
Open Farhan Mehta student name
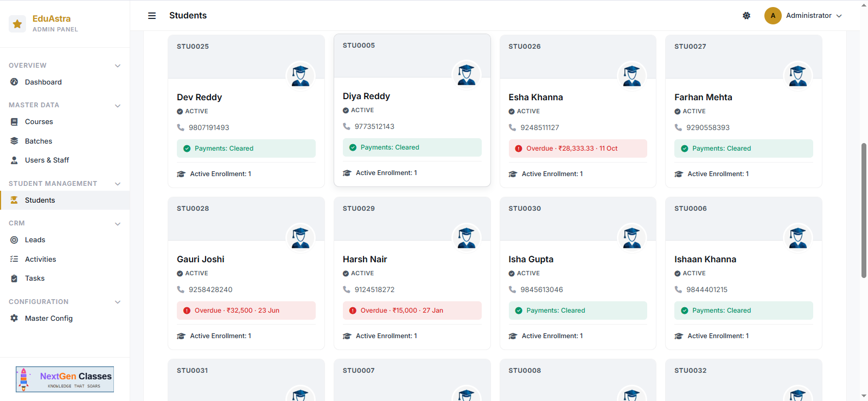pos(703,98)
